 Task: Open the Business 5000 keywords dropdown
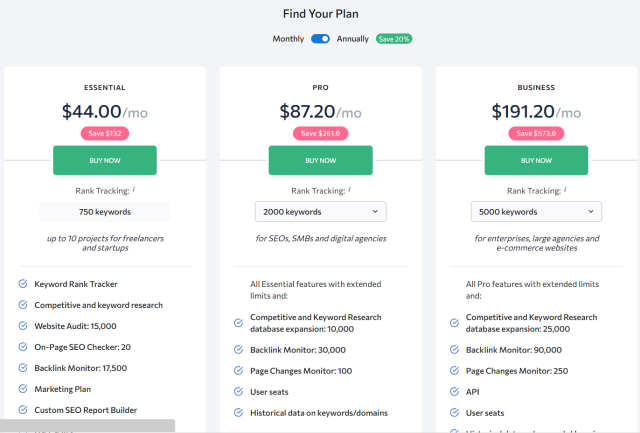coord(536,212)
